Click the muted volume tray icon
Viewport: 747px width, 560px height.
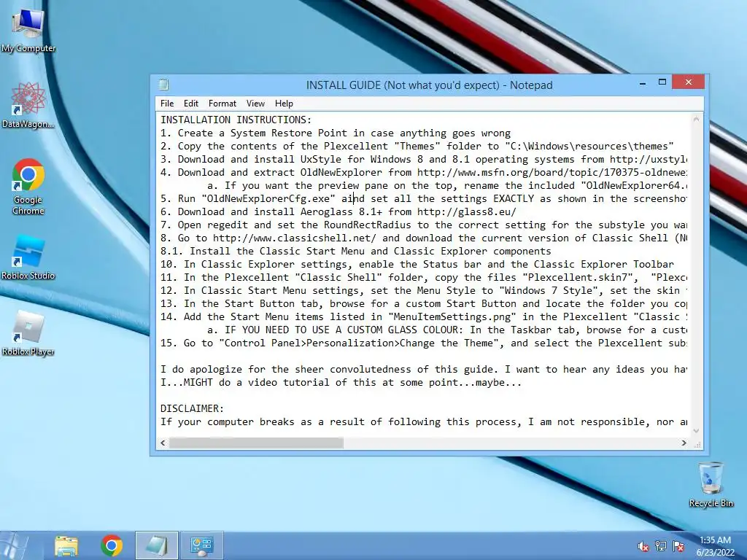click(643, 546)
